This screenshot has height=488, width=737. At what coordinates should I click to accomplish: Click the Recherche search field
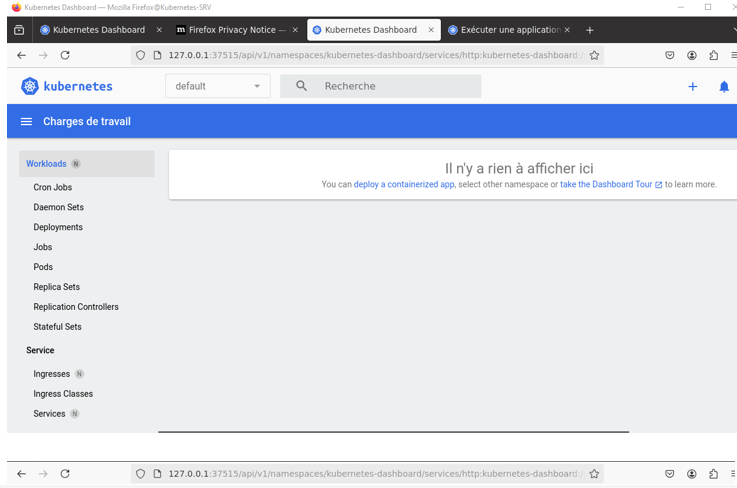coord(395,87)
